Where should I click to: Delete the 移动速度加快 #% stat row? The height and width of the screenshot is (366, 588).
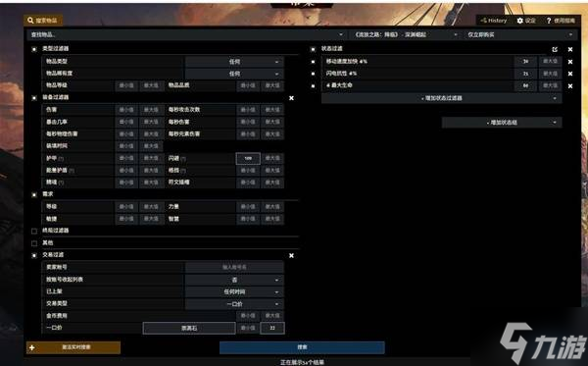(570, 62)
